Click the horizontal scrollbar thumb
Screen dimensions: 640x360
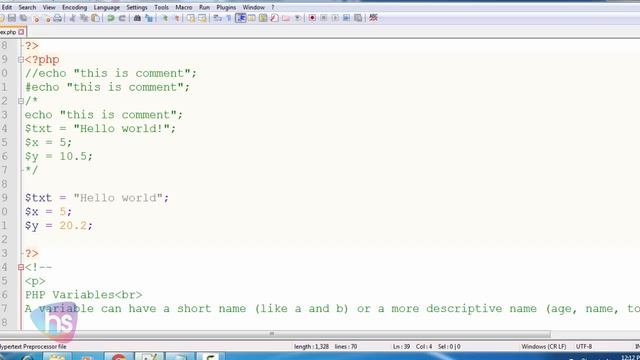click(275, 334)
